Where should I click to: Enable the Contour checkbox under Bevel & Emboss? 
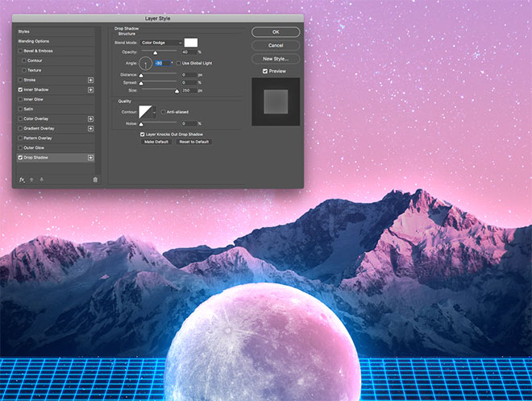[23, 60]
